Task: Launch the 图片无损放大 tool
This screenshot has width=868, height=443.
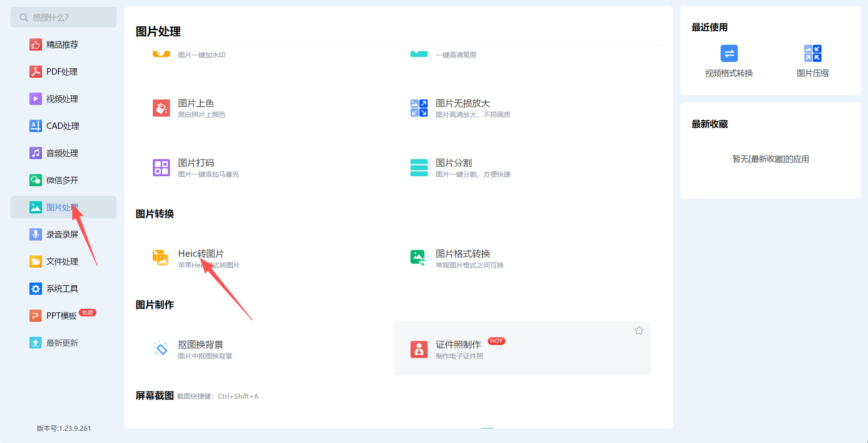Action: click(463, 104)
